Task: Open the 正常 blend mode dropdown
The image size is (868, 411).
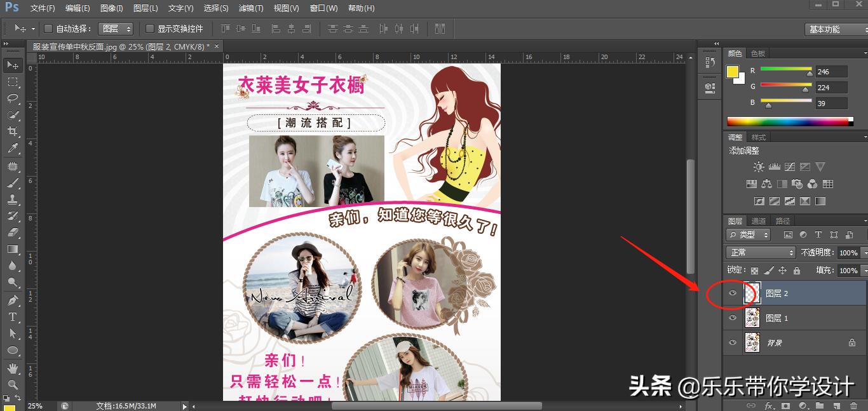Action: 761,253
